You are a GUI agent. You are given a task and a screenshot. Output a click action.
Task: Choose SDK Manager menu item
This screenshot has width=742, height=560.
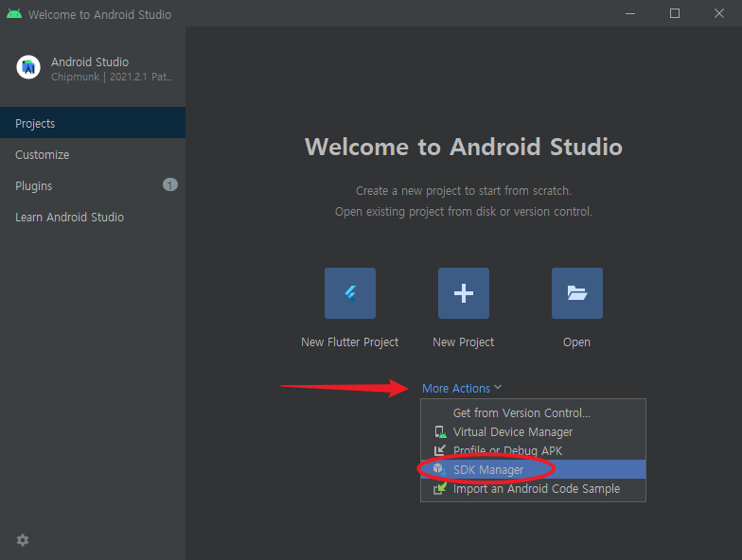[x=534, y=469]
